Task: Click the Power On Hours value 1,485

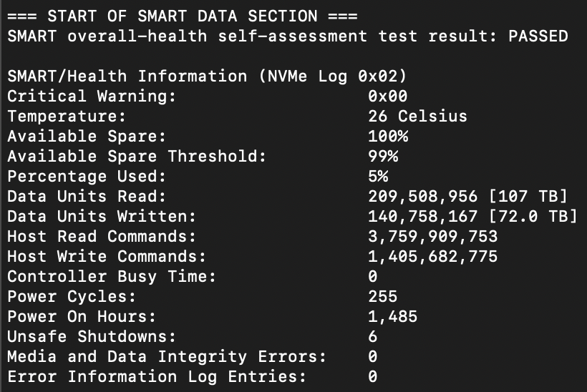Action: (392, 316)
